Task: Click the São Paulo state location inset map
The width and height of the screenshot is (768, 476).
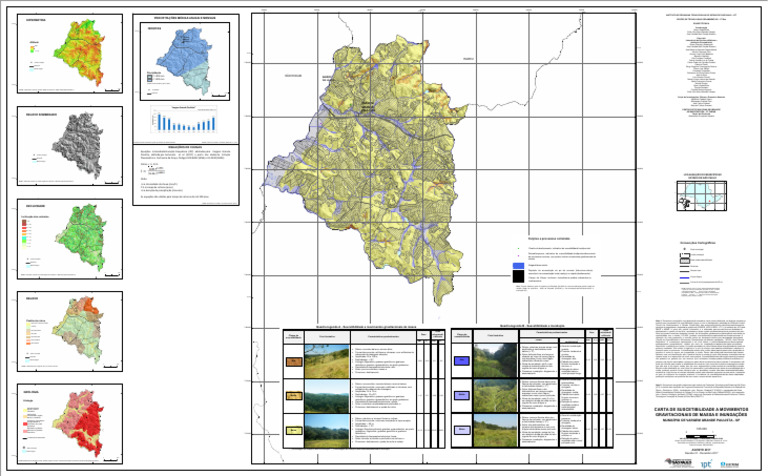Action: [x=701, y=196]
